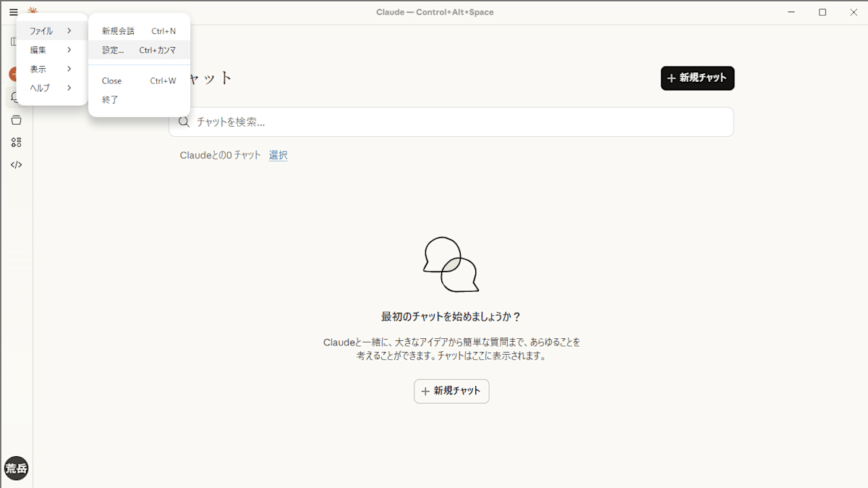
Task: Click the Ctrl+W shortcut label
Action: 163,80
